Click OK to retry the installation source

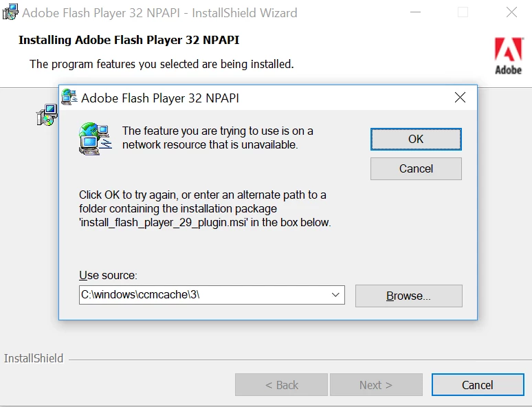[x=416, y=139]
